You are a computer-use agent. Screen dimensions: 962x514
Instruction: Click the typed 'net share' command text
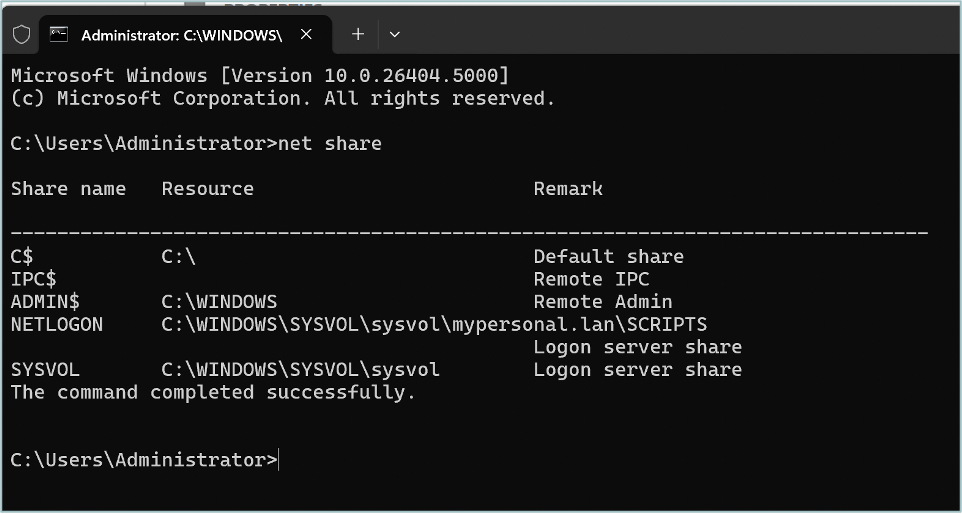[330, 144]
